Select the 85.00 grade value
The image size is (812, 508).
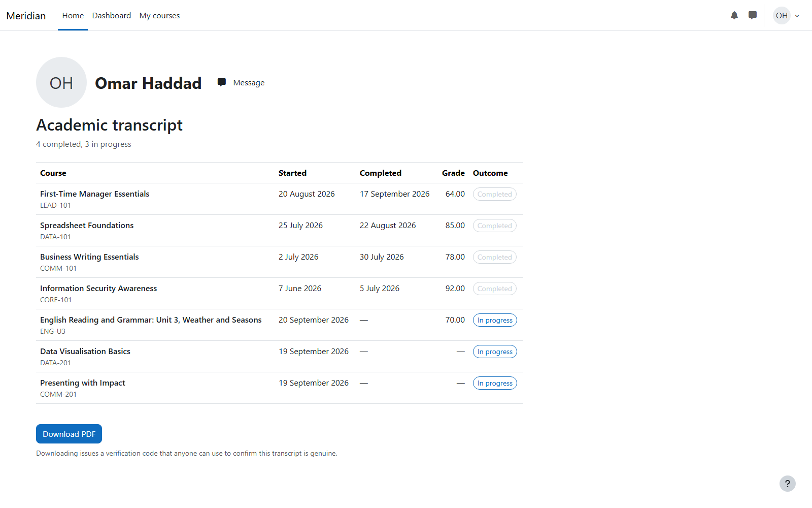click(x=455, y=226)
